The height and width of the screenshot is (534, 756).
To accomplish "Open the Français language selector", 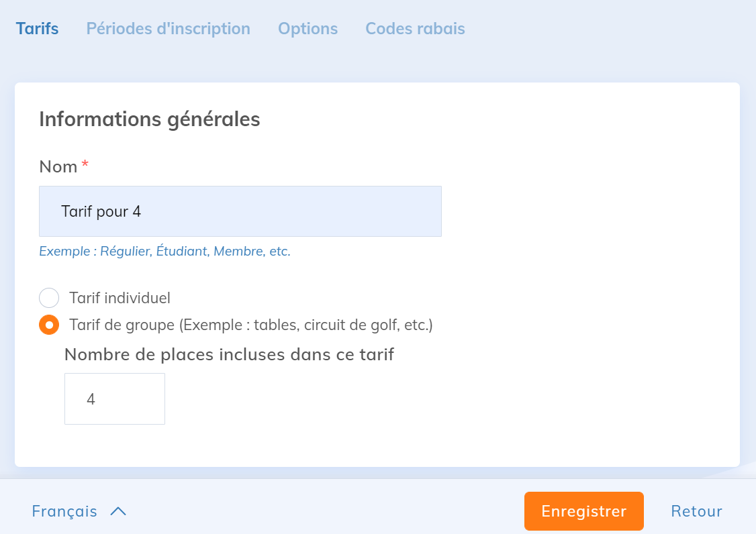I will [x=64, y=511].
